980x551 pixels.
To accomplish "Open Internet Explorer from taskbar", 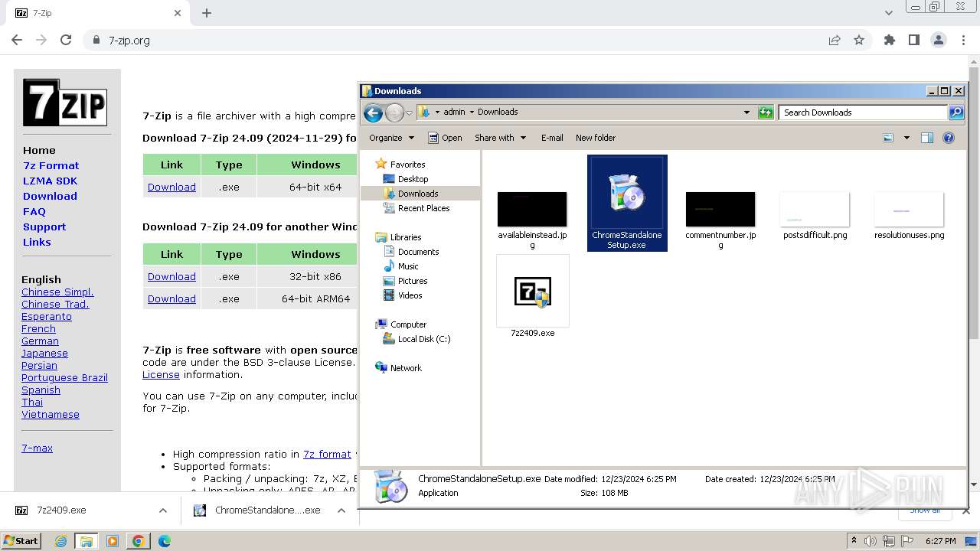I will 61,541.
